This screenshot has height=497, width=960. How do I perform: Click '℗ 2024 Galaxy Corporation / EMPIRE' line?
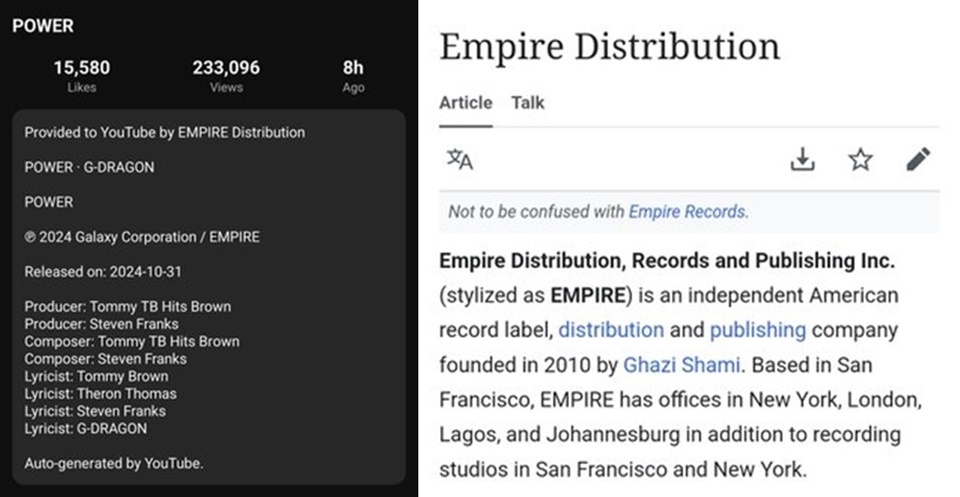click(142, 237)
